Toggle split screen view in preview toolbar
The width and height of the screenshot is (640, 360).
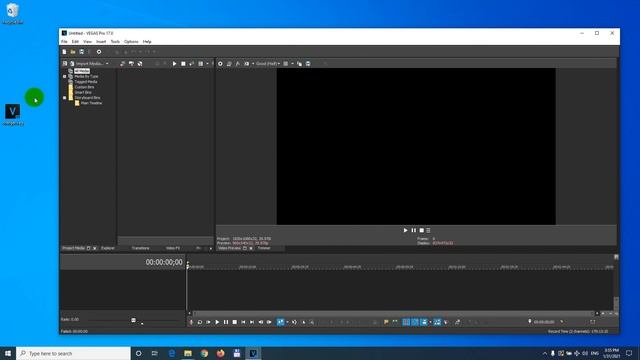[247, 64]
